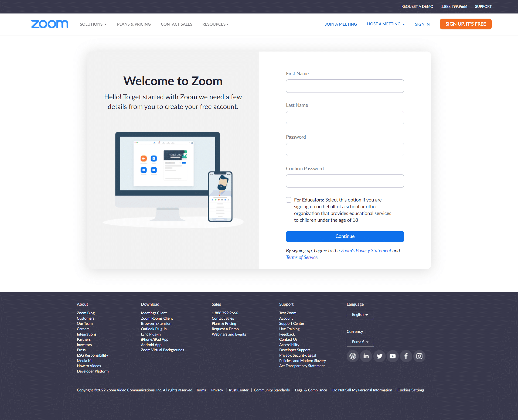Open the Careers footer link
Viewport: 518px width, 420px height.
click(83, 329)
